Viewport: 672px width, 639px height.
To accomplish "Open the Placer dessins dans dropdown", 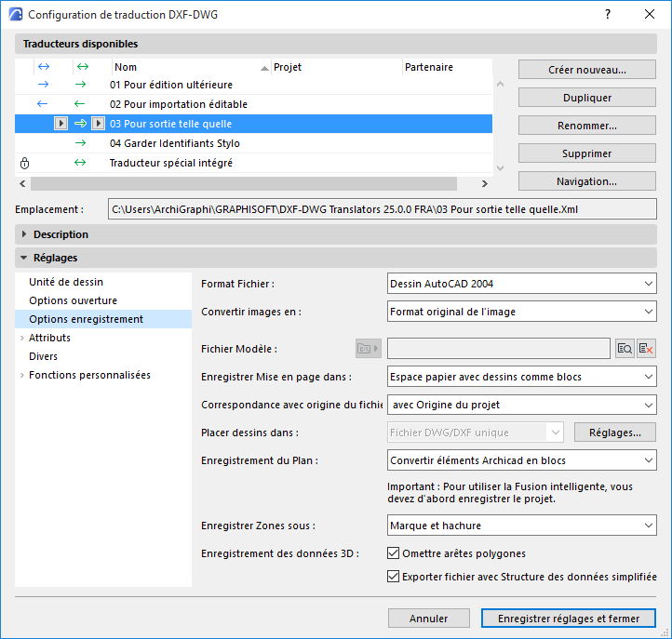I will pyautogui.click(x=476, y=433).
